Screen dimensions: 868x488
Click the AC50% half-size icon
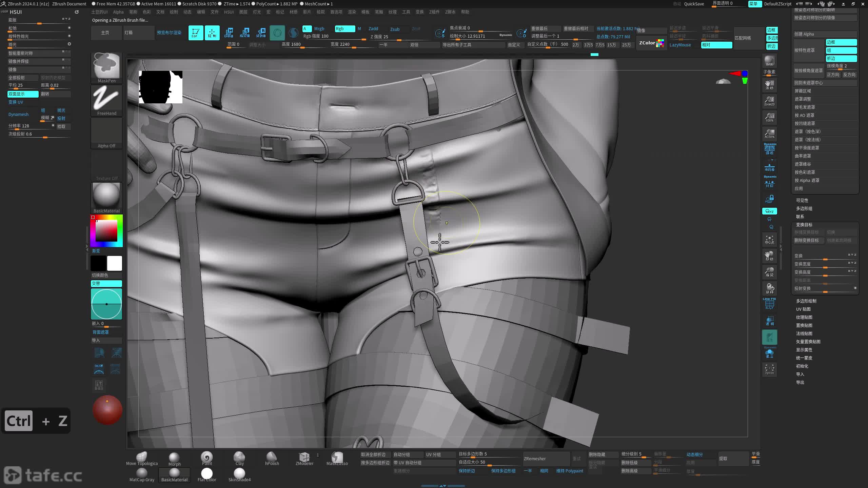point(769,134)
